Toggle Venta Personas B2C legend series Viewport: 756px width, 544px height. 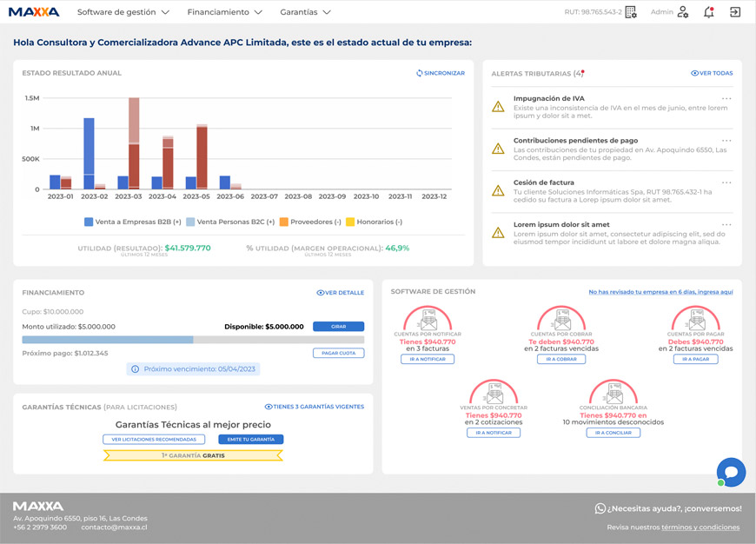[x=230, y=222]
